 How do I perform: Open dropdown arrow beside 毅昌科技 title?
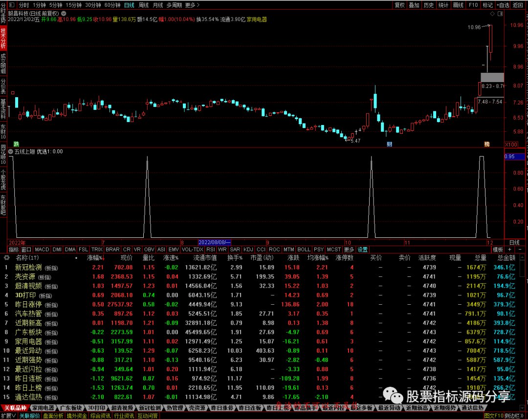click(64, 14)
